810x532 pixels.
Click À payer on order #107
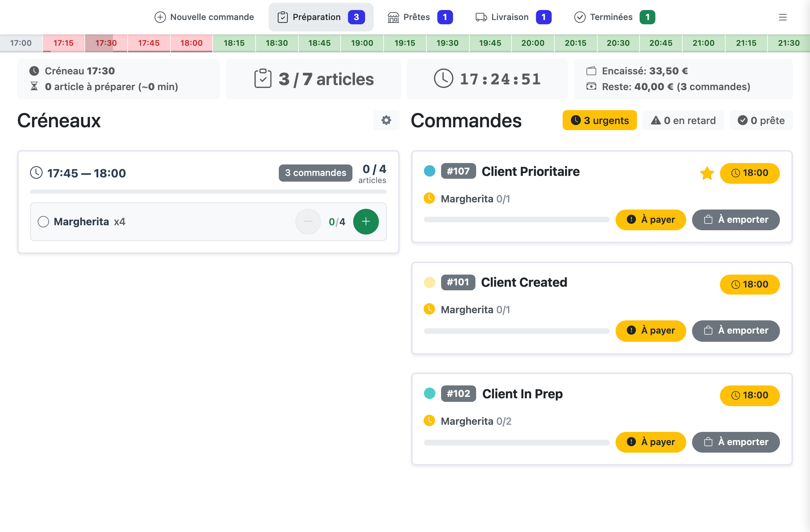(x=651, y=220)
